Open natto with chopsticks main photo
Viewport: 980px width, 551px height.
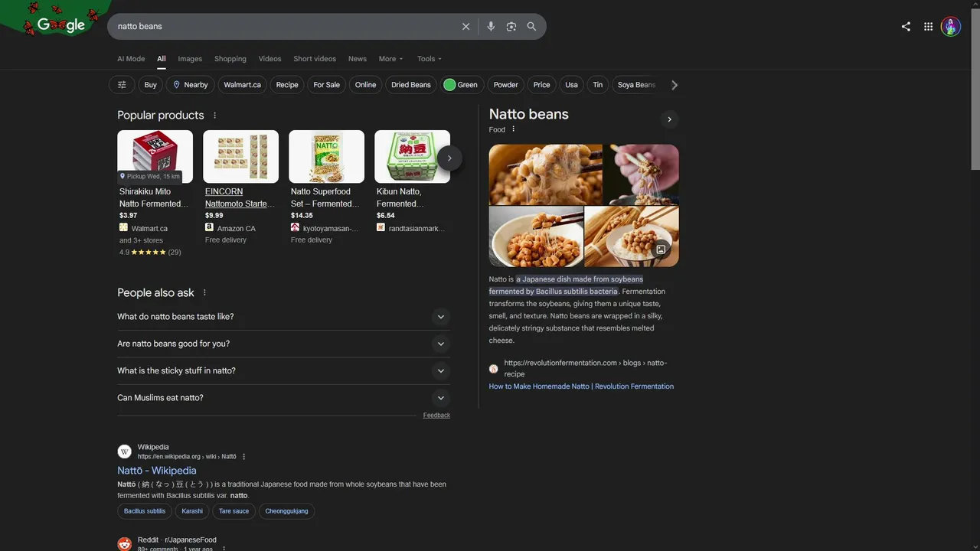545,174
